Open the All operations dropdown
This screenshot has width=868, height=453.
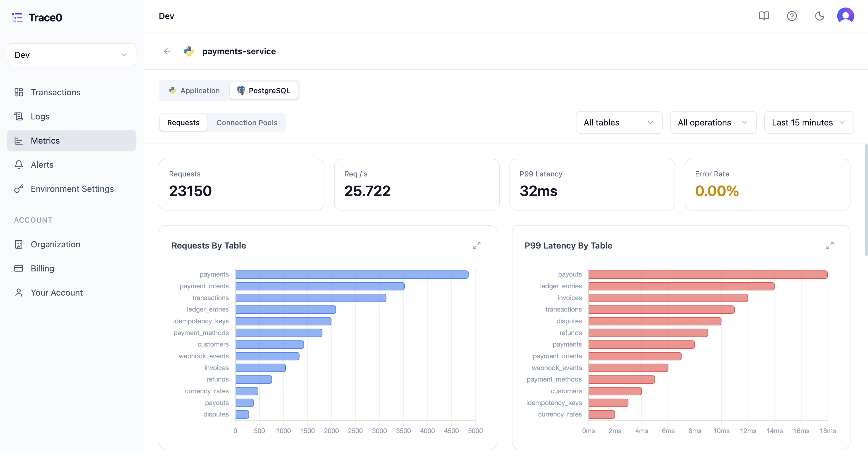point(713,122)
